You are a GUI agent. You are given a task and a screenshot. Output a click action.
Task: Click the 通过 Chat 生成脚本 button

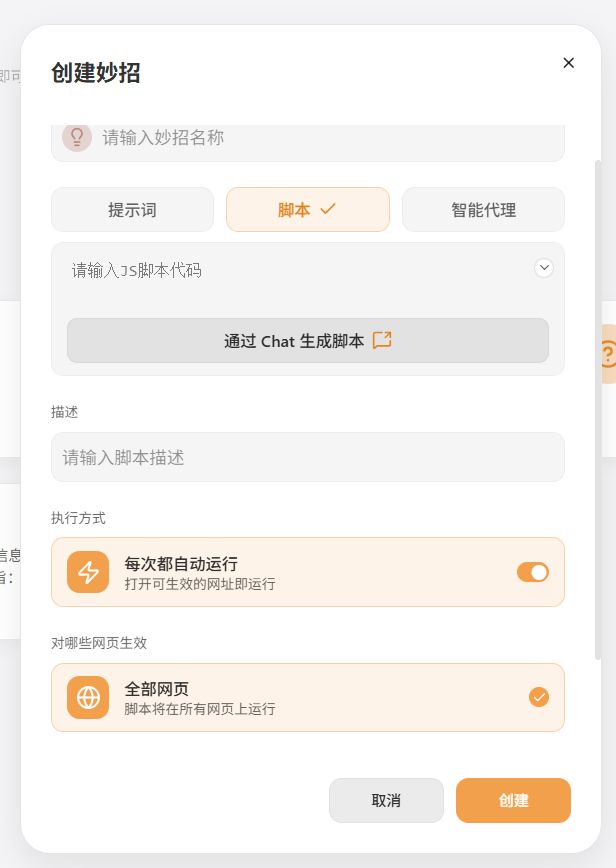point(308,340)
